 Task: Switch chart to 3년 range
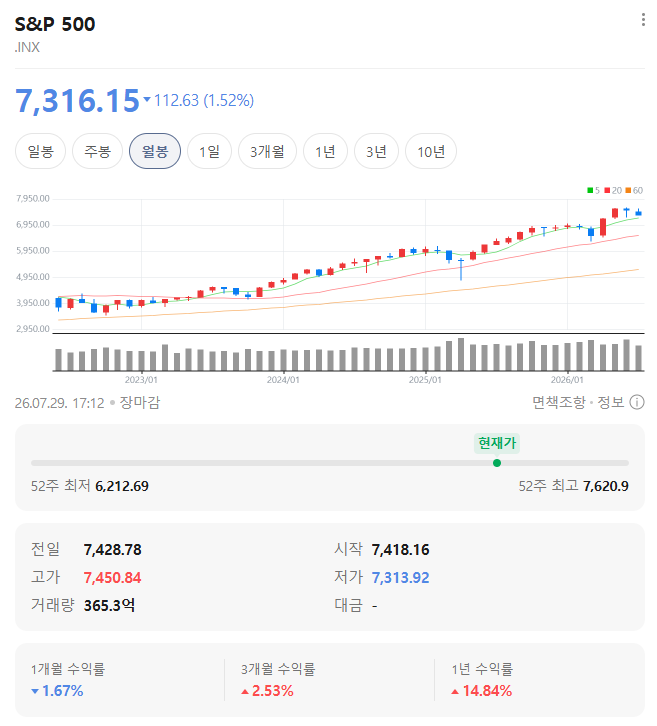pyautogui.click(x=376, y=151)
